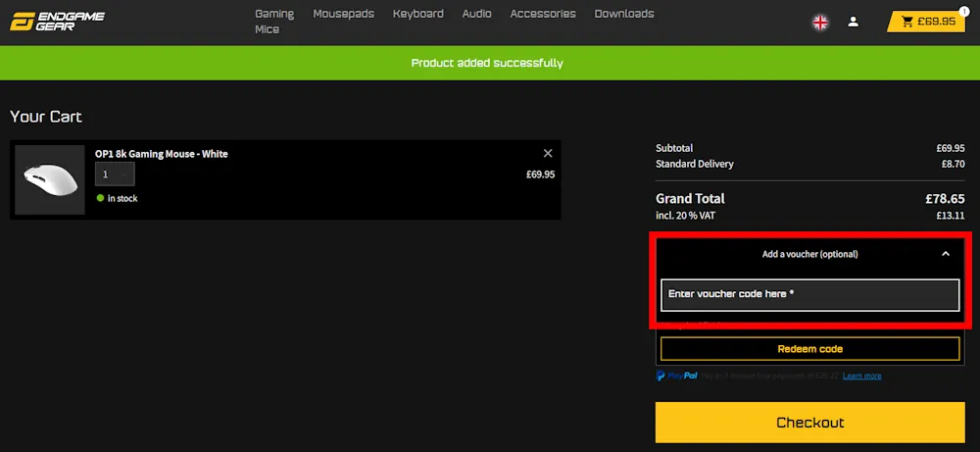The height and width of the screenshot is (452, 980).
Task: Click the PayPal Learn more link
Action: click(861, 376)
